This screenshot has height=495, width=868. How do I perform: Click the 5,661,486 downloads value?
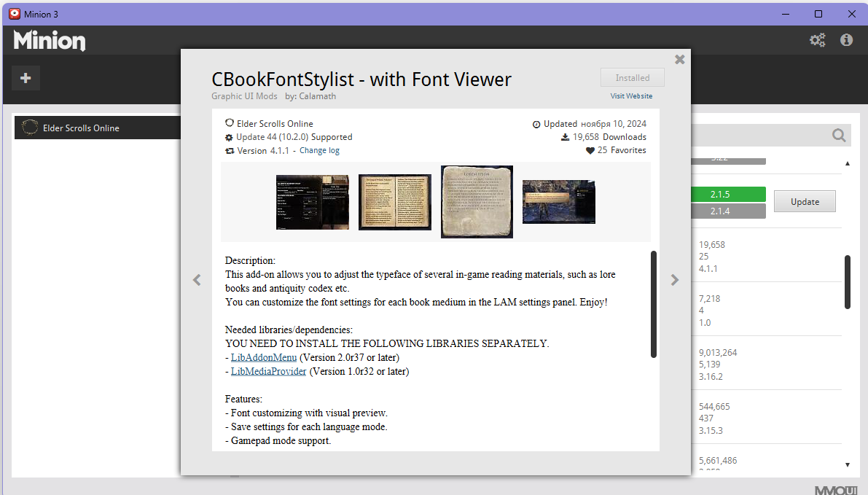pos(717,461)
